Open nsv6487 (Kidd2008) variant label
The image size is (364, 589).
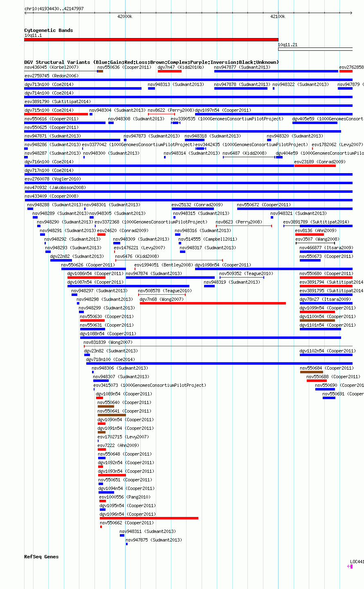tap(245, 153)
